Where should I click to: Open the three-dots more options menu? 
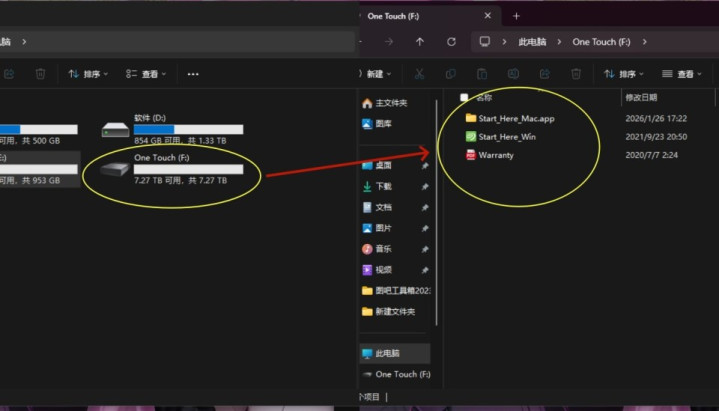[193, 74]
